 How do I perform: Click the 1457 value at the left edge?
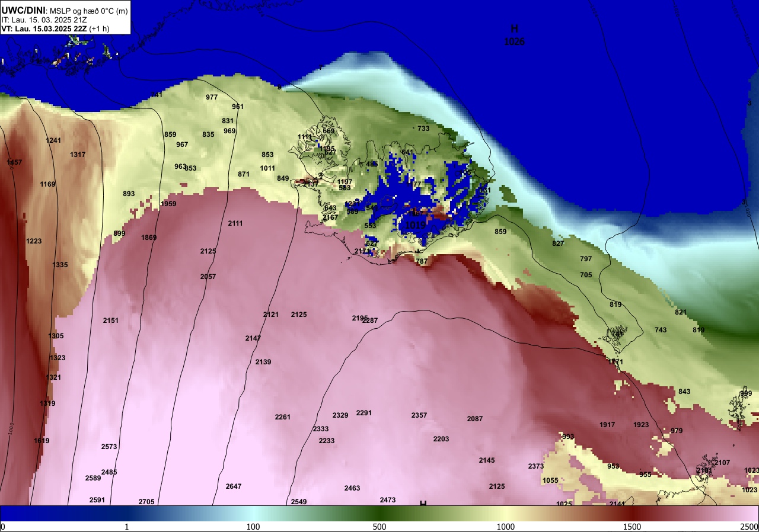pos(14,162)
